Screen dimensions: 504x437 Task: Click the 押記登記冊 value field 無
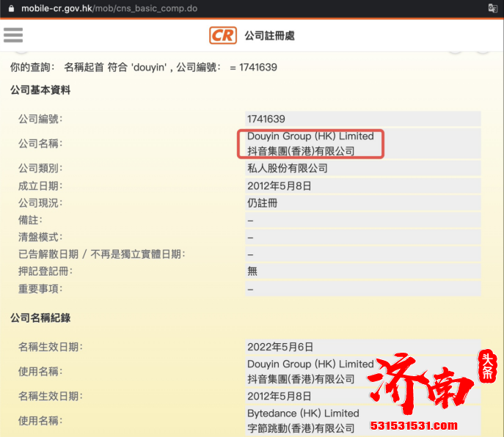click(252, 271)
